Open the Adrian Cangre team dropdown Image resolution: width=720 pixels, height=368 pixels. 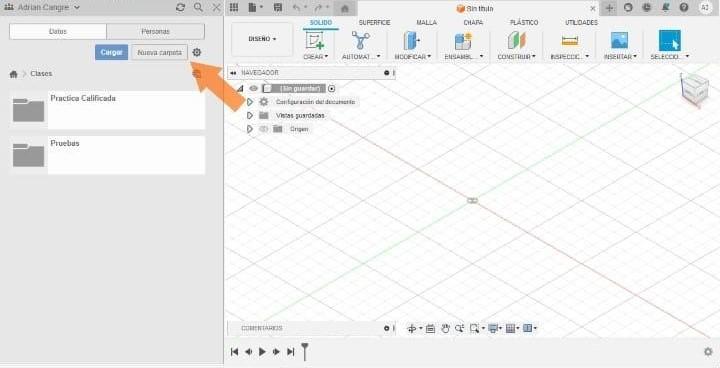click(x=42, y=7)
